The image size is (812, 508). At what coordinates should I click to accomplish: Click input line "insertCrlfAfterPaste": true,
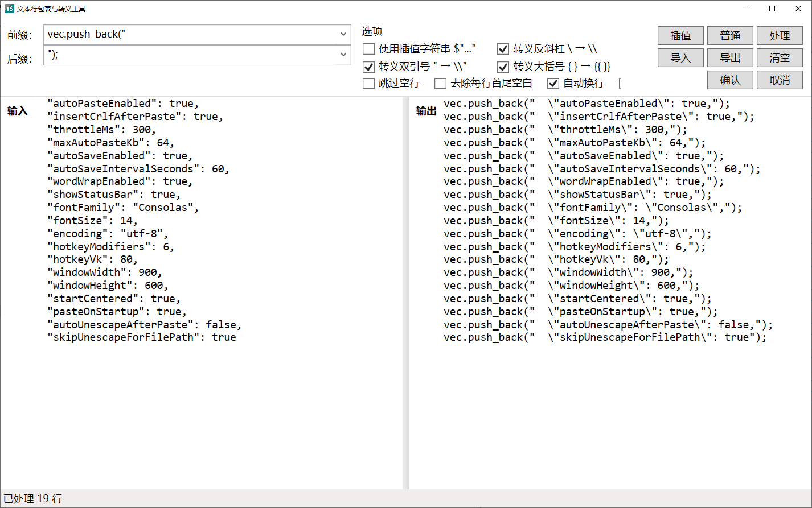coord(136,117)
